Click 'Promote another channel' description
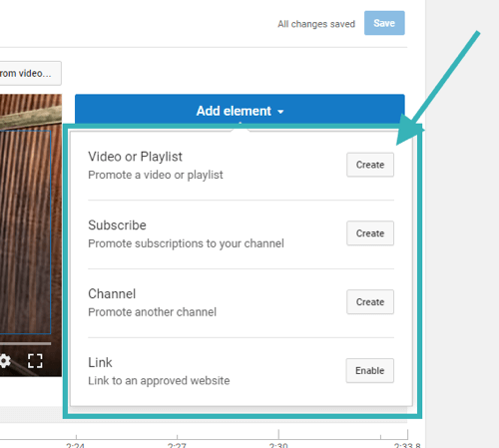The height and width of the screenshot is (448, 499). 152,312
